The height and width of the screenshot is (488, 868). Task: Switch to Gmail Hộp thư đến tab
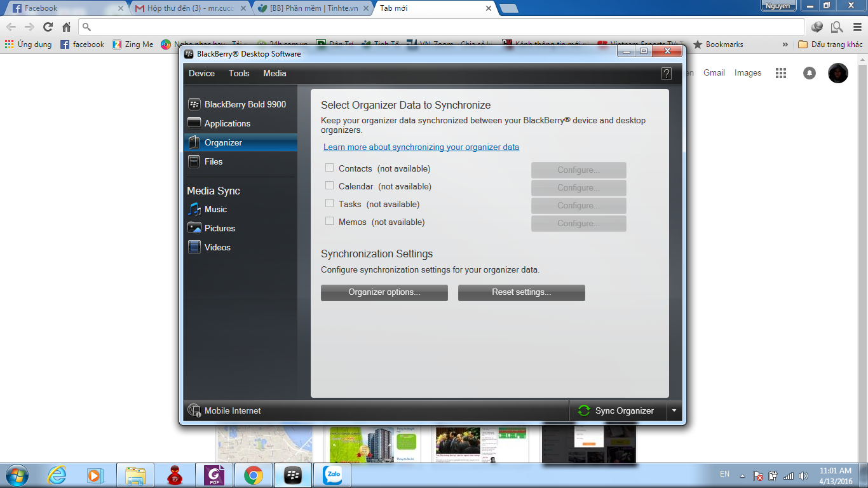click(x=191, y=8)
